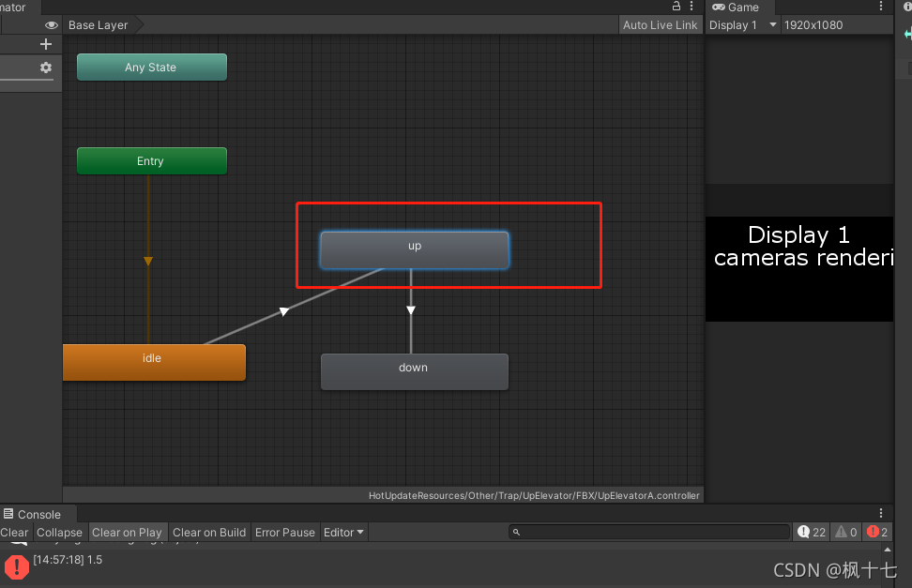Enable Error Pause in the Console
The width and height of the screenshot is (912, 588).
pyautogui.click(x=284, y=532)
